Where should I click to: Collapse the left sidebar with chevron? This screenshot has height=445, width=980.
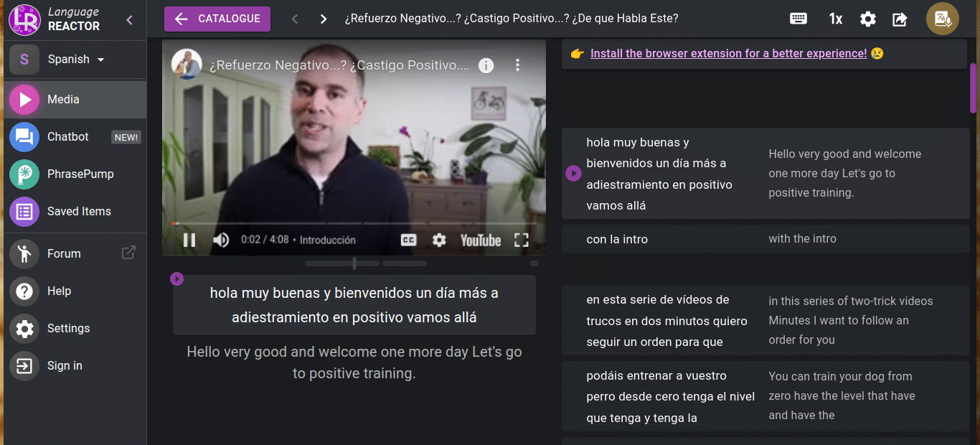point(130,20)
